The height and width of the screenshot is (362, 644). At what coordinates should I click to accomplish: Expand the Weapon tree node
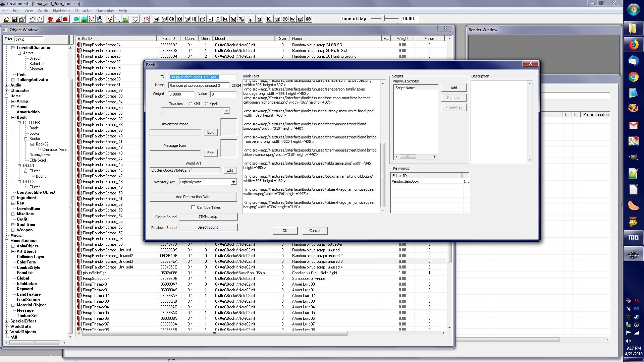point(13,230)
